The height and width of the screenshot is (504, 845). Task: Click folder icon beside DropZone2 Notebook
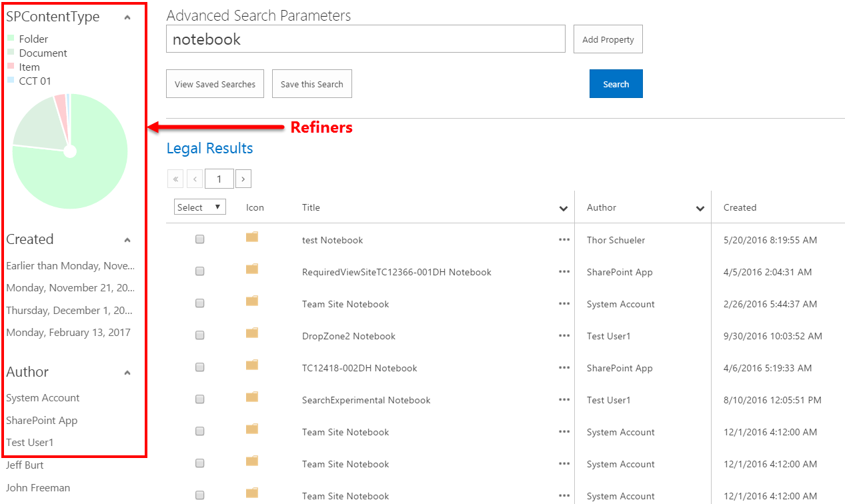tap(252, 333)
